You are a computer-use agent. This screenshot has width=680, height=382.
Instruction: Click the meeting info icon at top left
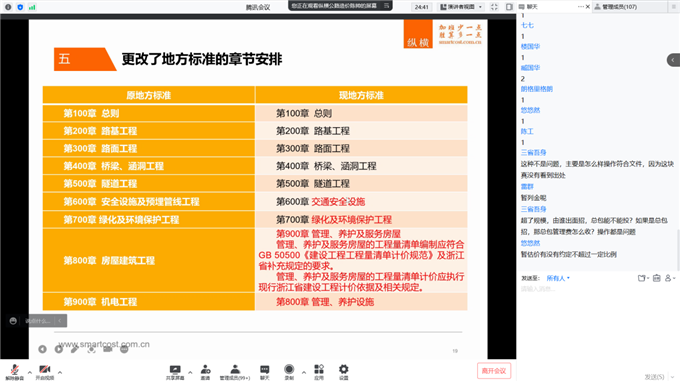click(x=8, y=7)
